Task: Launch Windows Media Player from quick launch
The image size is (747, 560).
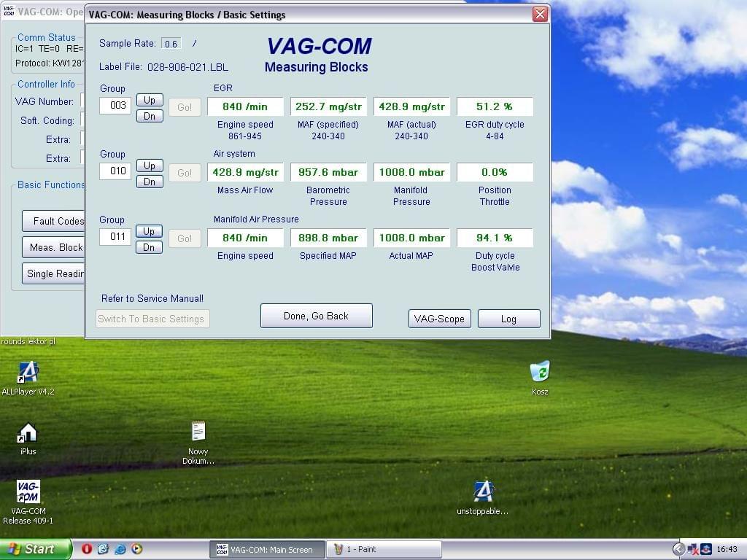Action: click(136, 549)
